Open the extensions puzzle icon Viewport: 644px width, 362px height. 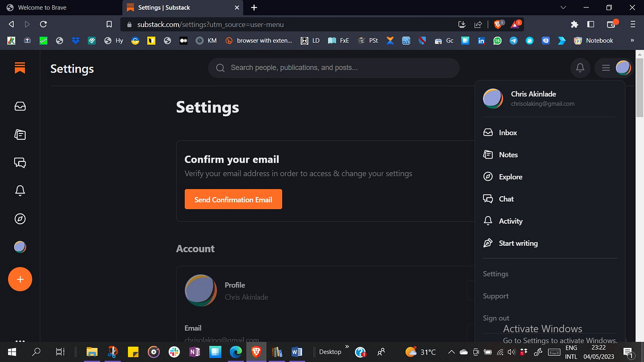[x=574, y=24]
